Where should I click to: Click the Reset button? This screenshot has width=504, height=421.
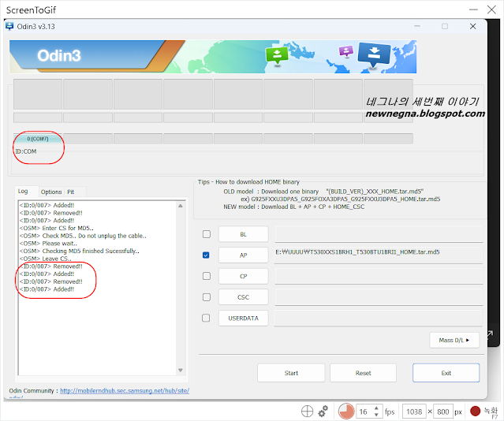(x=364, y=373)
